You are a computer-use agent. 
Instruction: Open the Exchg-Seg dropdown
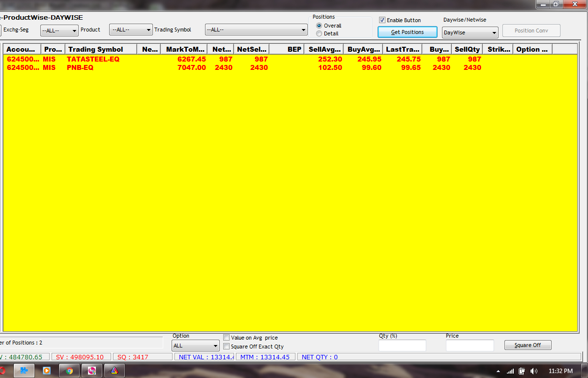(x=59, y=31)
